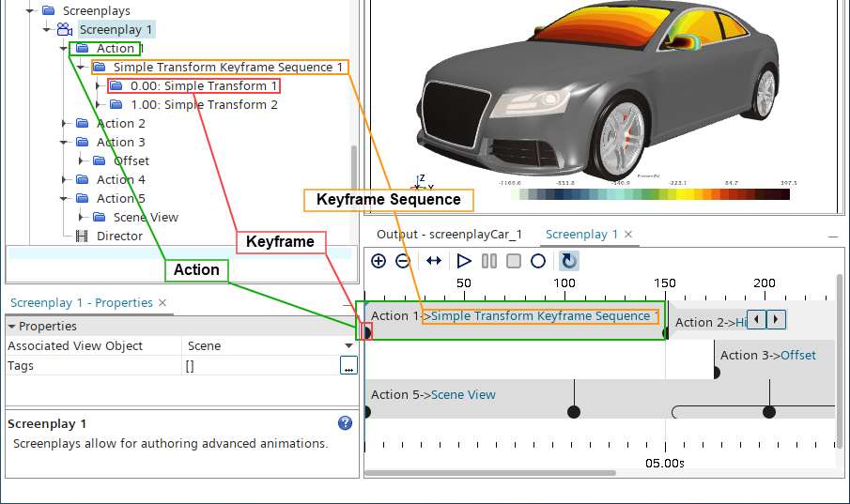Viewport: 850px width, 504px height.
Task: Expand the Action 2 tree node
Action: click(64, 124)
